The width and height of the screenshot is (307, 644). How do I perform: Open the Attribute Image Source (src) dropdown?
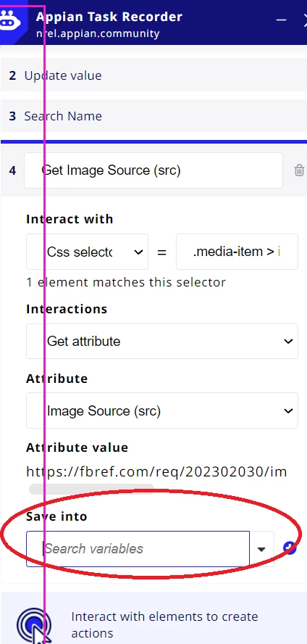[162, 410]
